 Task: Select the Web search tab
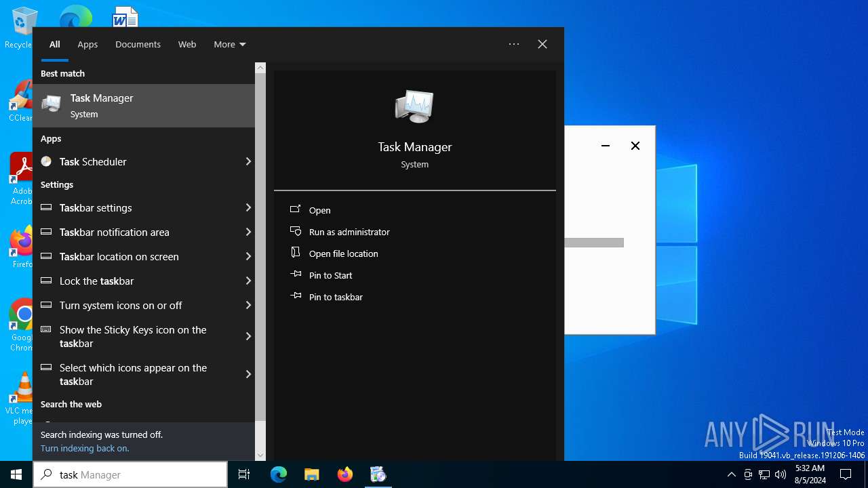[x=187, y=44]
